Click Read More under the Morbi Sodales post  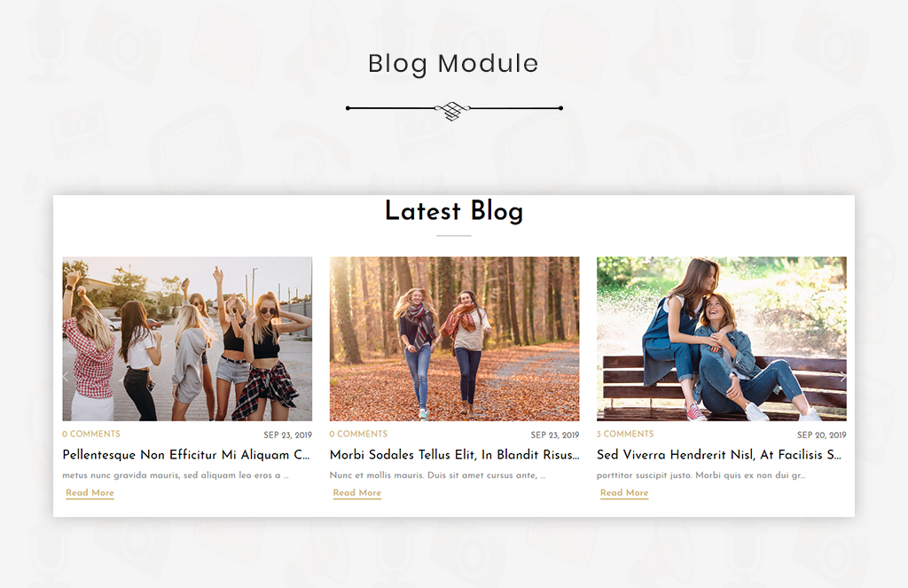point(356,493)
